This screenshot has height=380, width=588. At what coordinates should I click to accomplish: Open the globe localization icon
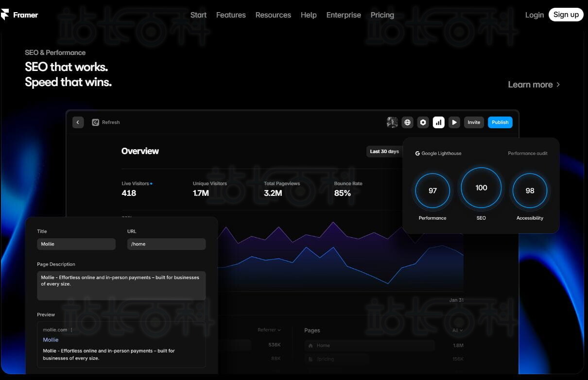click(x=408, y=122)
